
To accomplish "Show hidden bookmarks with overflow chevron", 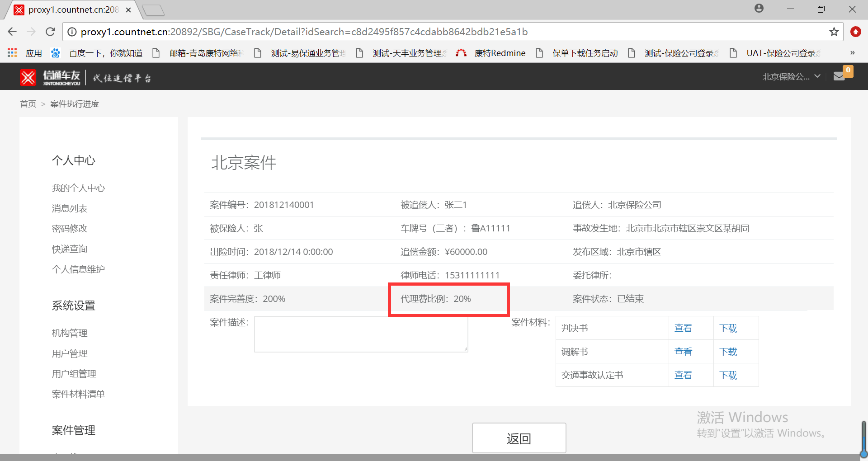I will [x=852, y=53].
